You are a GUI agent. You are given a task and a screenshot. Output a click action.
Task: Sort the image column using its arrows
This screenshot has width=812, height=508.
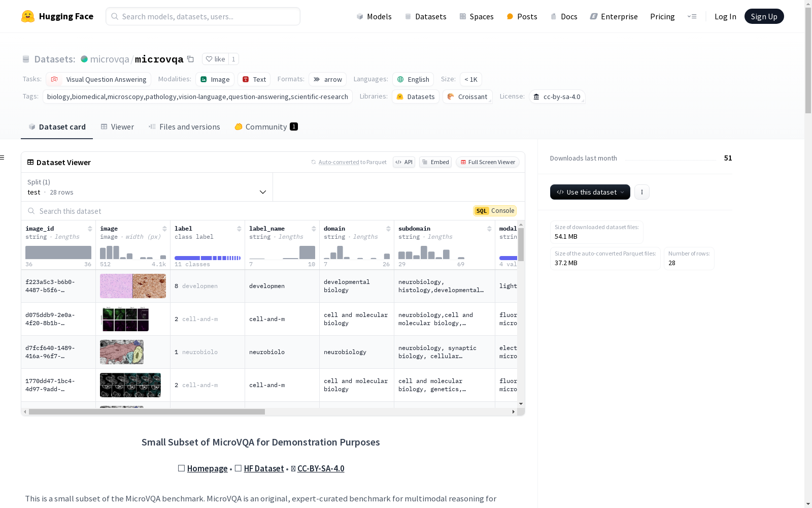[x=164, y=229]
